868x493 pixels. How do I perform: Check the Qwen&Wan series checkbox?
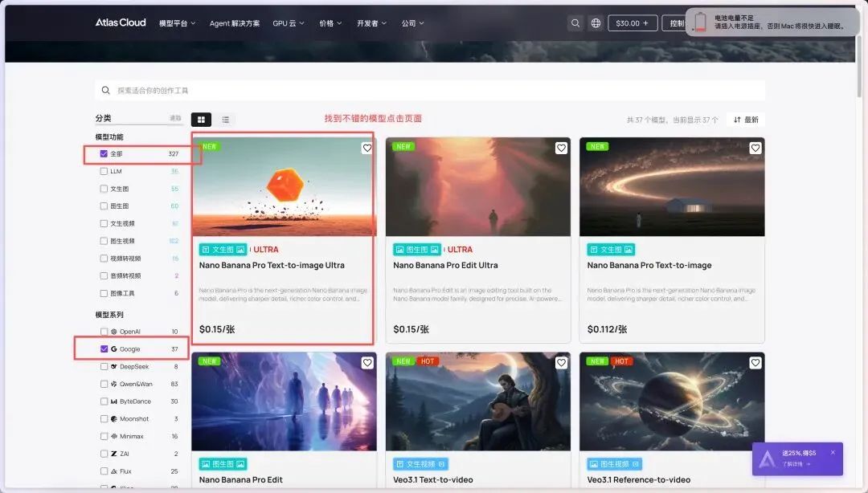tap(104, 384)
